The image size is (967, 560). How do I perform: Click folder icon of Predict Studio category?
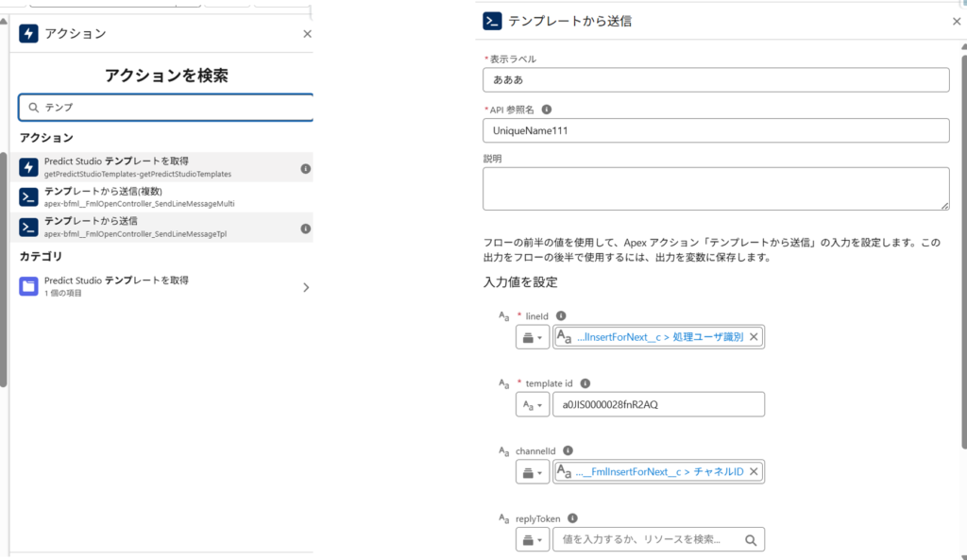tap(28, 286)
